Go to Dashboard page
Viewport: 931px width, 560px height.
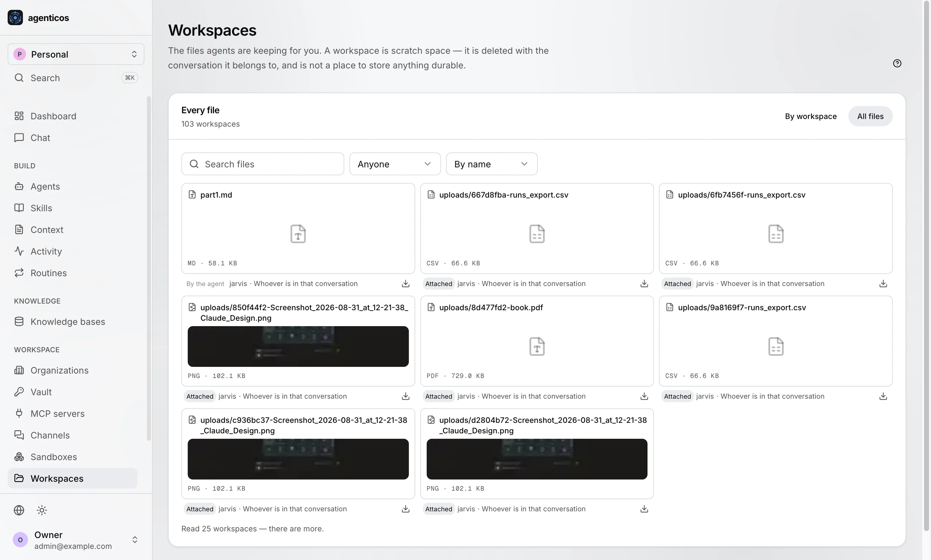pos(73,116)
